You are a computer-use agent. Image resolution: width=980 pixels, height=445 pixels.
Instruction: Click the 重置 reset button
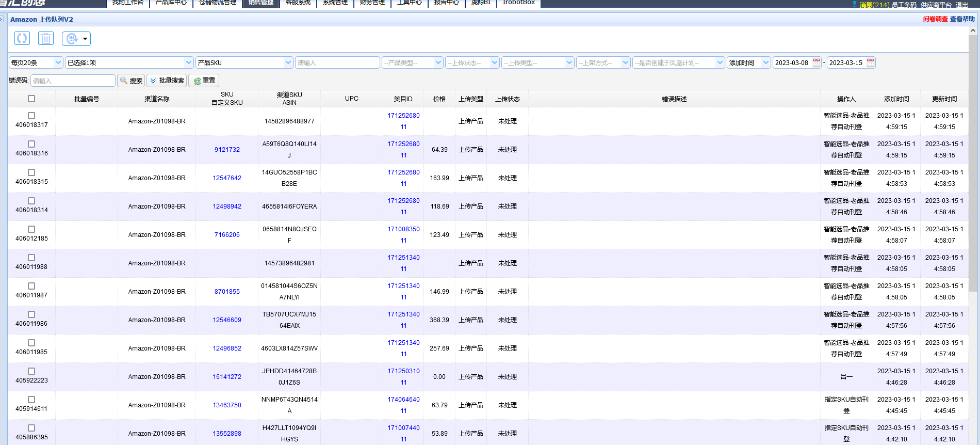[x=204, y=81]
